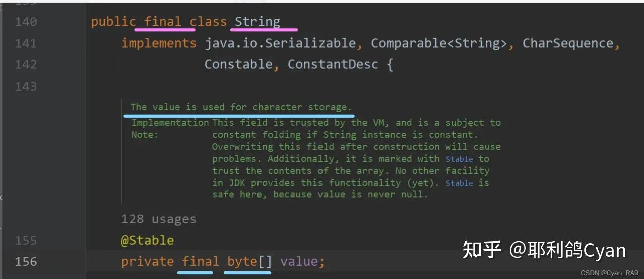
Task: Click the second blue Stable link
Action: (x=459, y=183)
